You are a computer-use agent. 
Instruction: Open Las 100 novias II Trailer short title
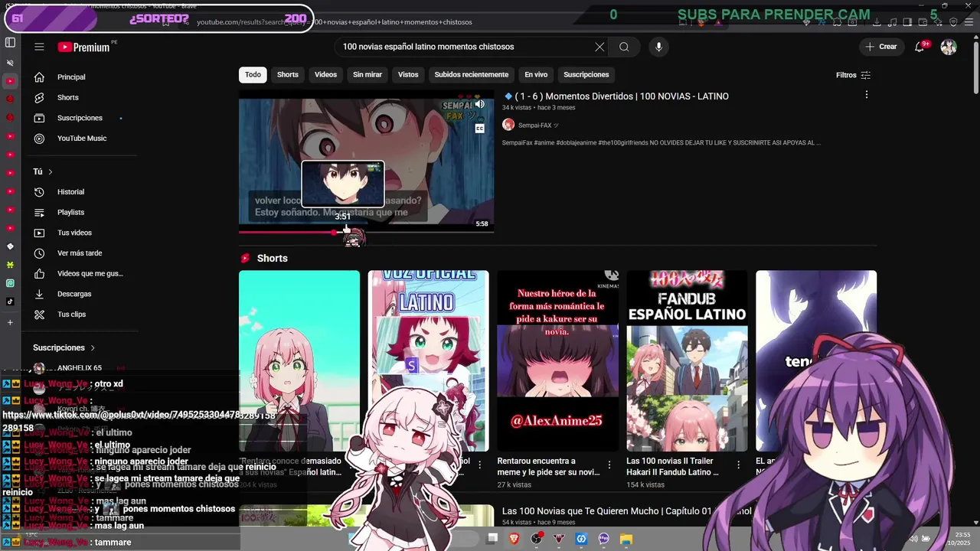click(x=672, y=467)
